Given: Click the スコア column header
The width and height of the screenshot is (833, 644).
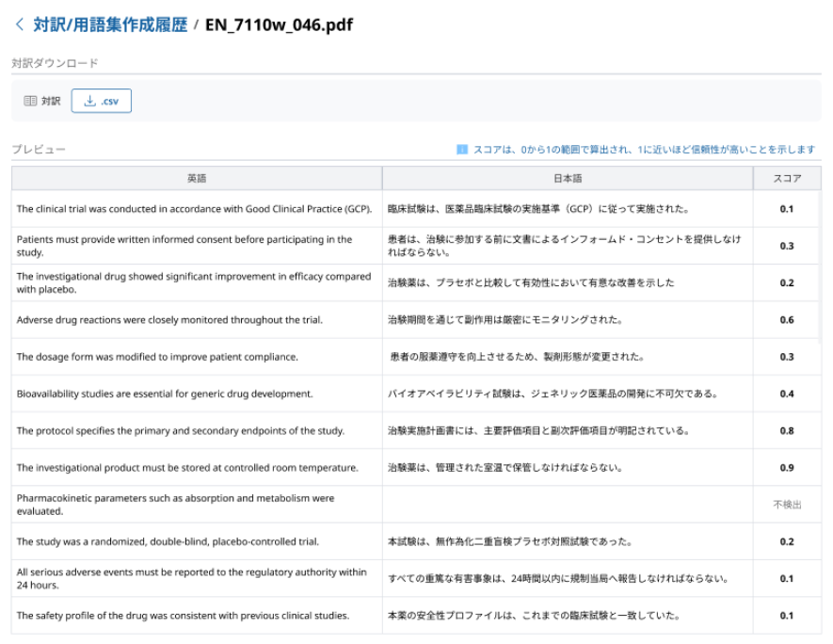Looking at the screenshot, I should (787, 178).
